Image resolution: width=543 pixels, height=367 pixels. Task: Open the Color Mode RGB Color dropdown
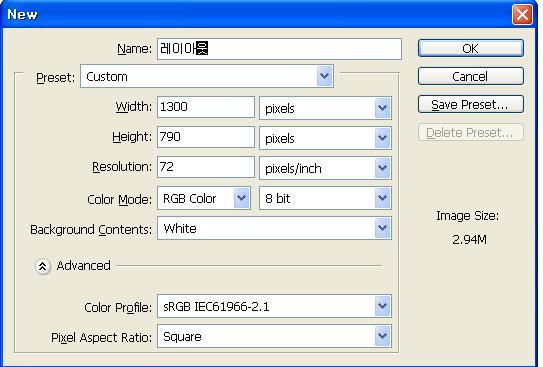[x=204, y=198]
